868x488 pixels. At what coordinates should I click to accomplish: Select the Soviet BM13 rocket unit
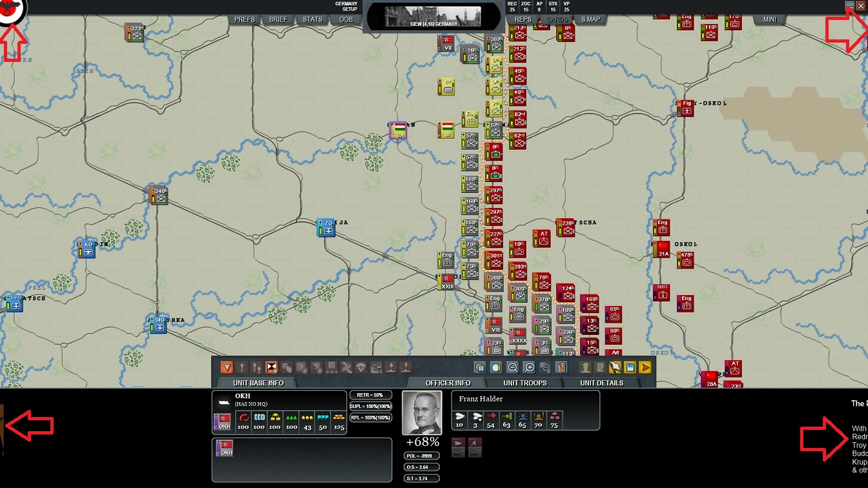click(x=662, y=292)
